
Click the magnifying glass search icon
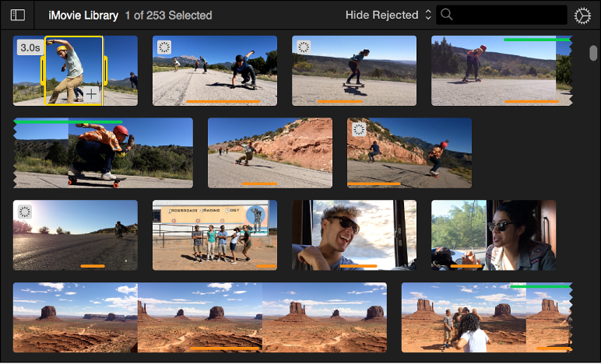point(447,15)
